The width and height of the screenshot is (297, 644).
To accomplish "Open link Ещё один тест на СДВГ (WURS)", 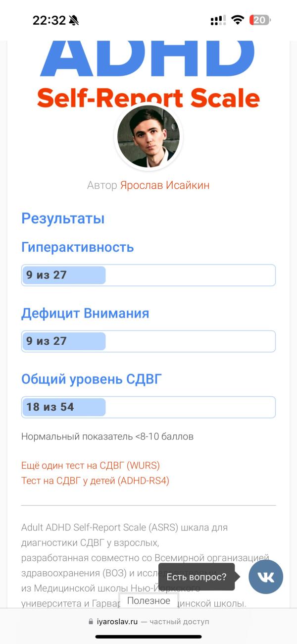I will pos(91,466).
